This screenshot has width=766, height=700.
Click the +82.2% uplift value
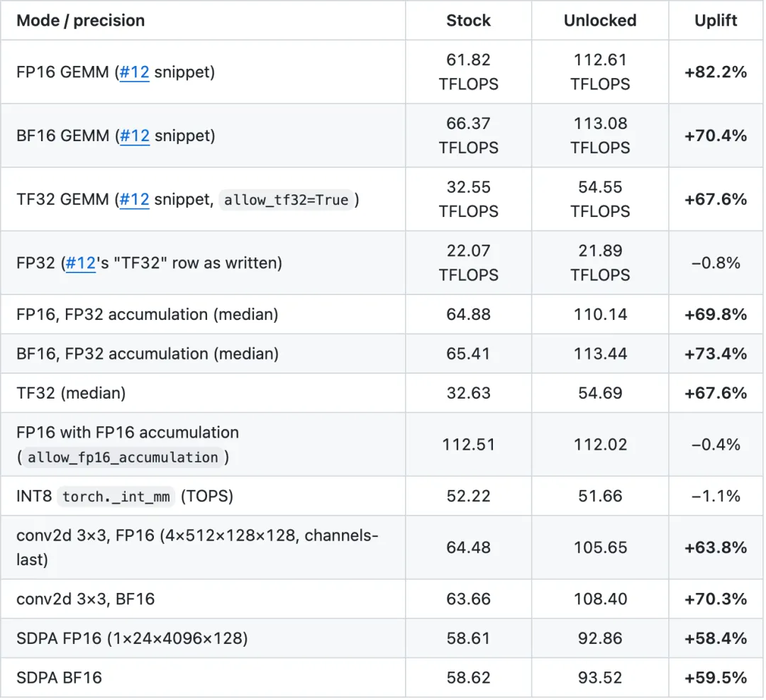coord(716,72)
